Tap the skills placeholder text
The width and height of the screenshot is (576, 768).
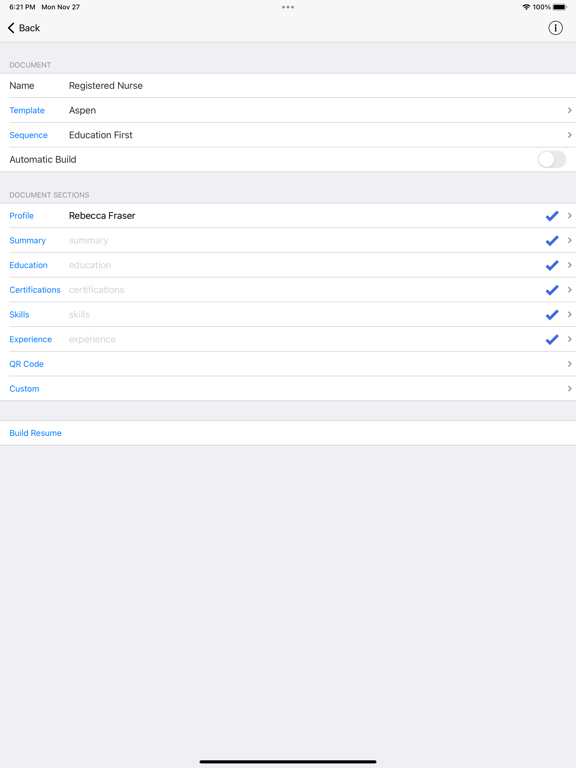(79, 314)
